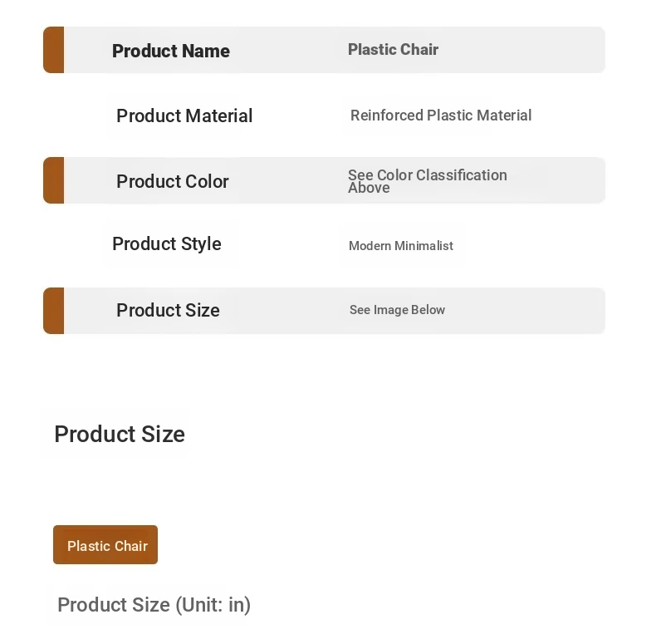Click the Product Size (Unit: in) caption
Image resolution: width=656 pixels, height=644 pixels.
pyautogui.click(x=154, y=605)
